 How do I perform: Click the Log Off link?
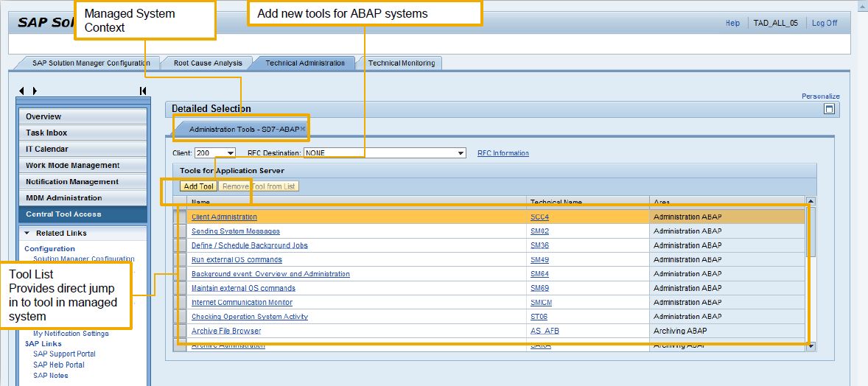point(825,24)
